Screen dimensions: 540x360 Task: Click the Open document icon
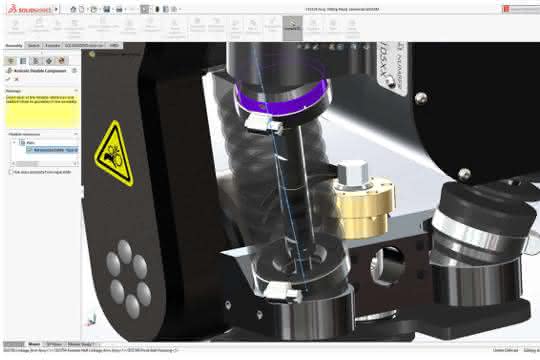(94, 9)
